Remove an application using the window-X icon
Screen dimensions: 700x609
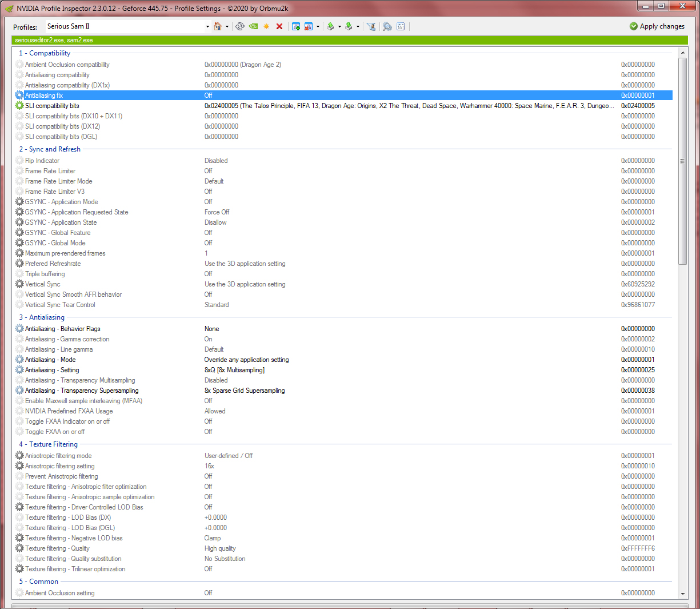click(x=309, y=26)
